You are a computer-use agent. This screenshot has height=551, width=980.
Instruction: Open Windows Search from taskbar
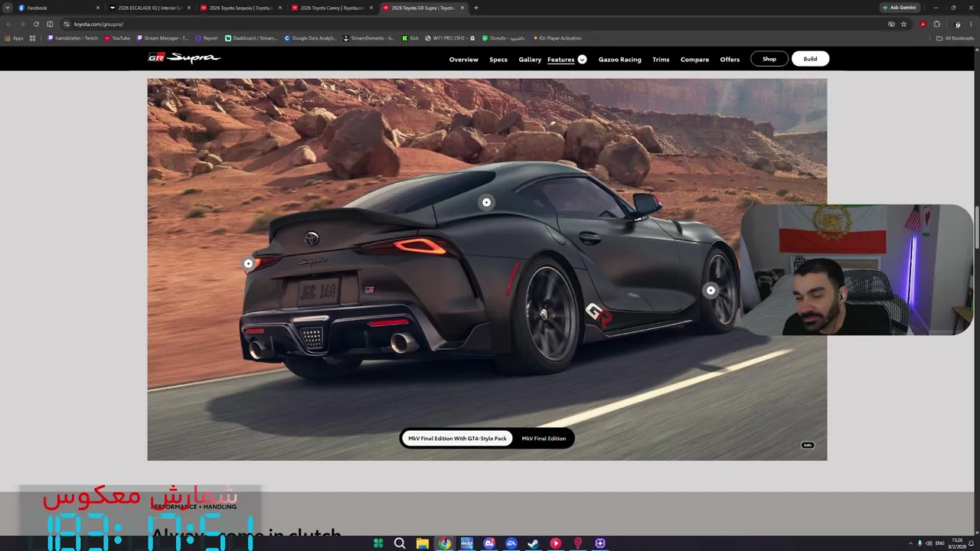(400, 543)
